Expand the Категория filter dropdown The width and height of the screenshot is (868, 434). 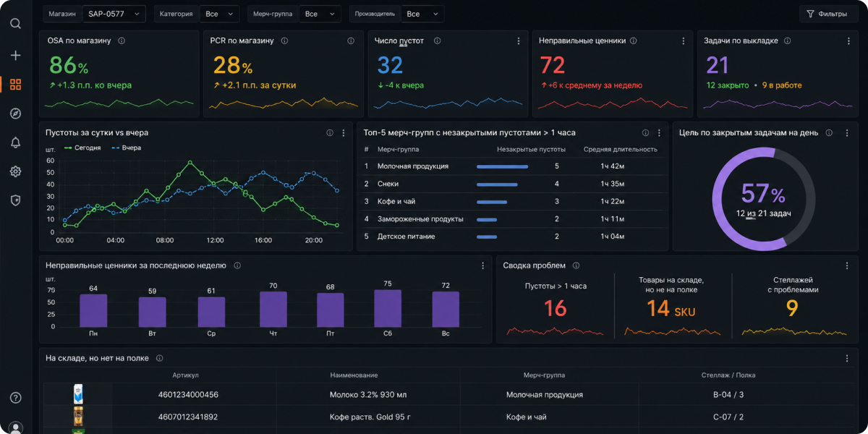tap(220, 14)
